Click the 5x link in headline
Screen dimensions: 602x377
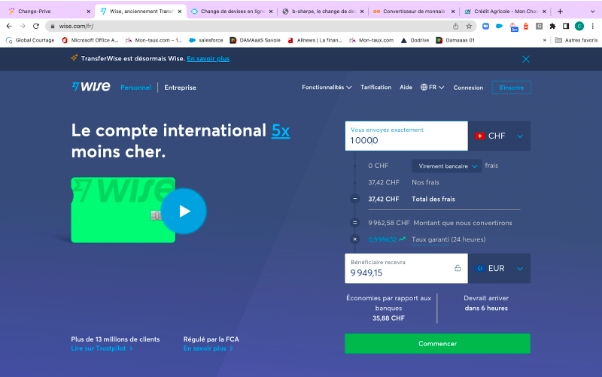(281, 131)
